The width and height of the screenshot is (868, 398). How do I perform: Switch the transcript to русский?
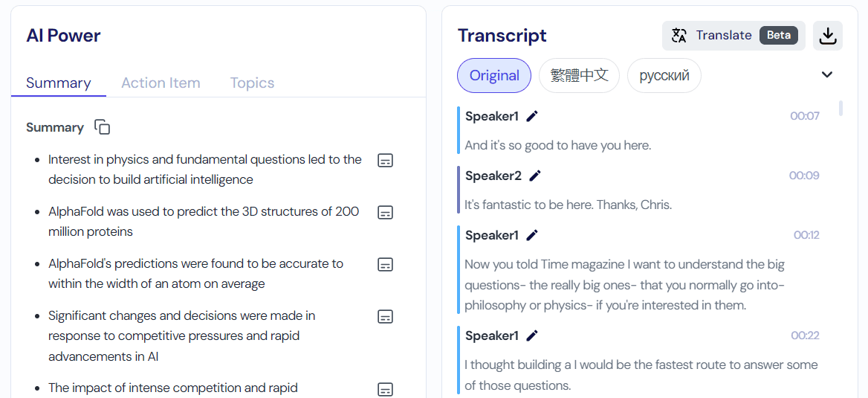point(664,75)
